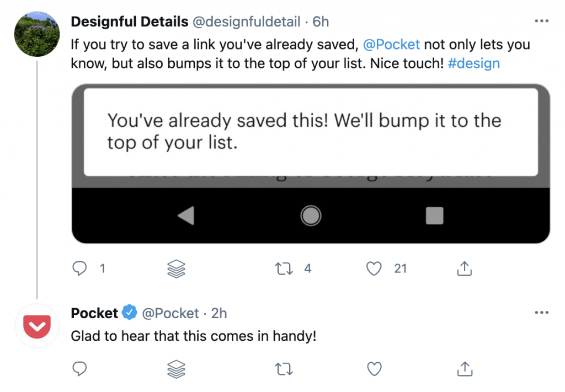The width and height of the screenshot is (565, 392).
Task: Click Pocket's red logo avatar
Action: click(37, 326)
